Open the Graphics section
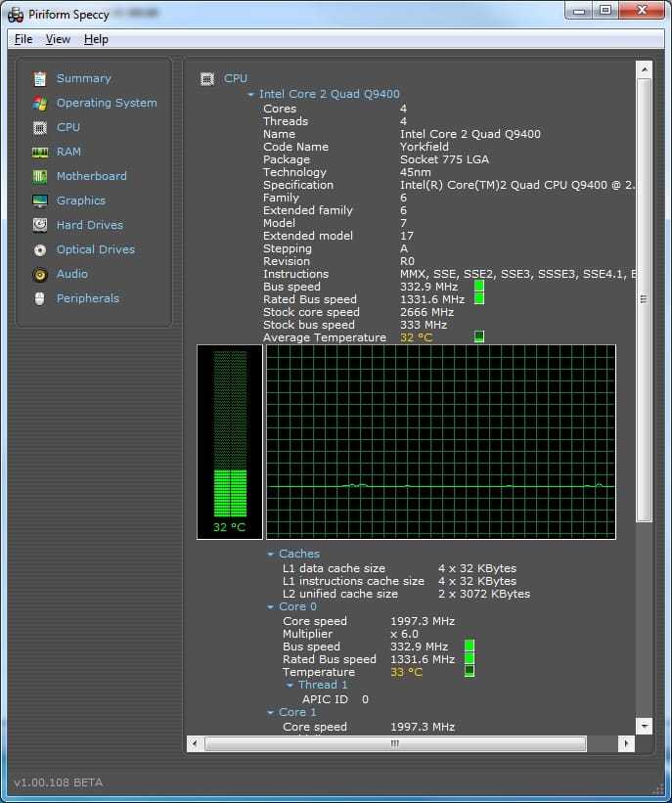Image resolution: width=672 pixels, height=803 pixels. 81,201
